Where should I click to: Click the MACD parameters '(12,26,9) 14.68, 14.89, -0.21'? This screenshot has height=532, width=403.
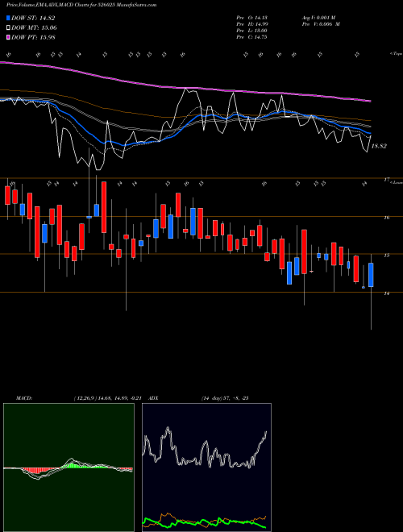pos(110,398)
